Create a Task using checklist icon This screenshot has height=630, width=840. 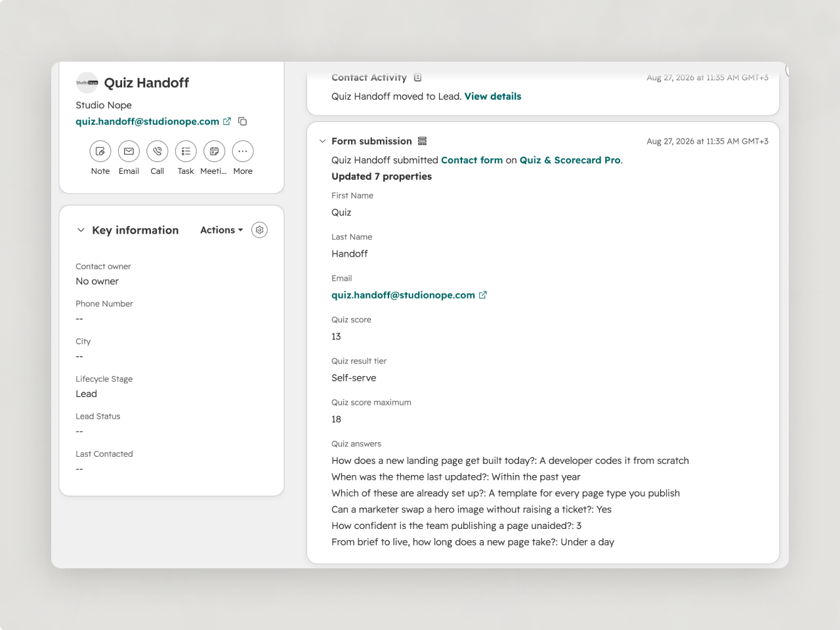[186, 152]
